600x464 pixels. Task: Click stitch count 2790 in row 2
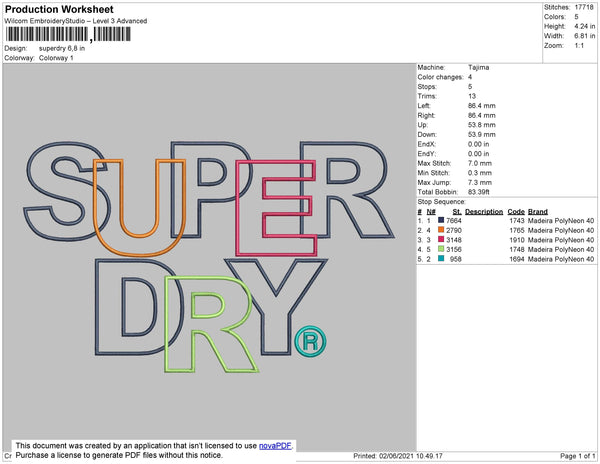coord(454,230)
